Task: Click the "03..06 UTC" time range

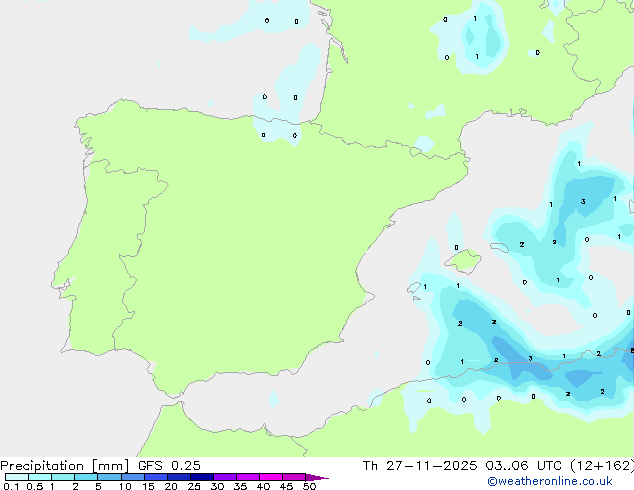Action: coord(524,466)
